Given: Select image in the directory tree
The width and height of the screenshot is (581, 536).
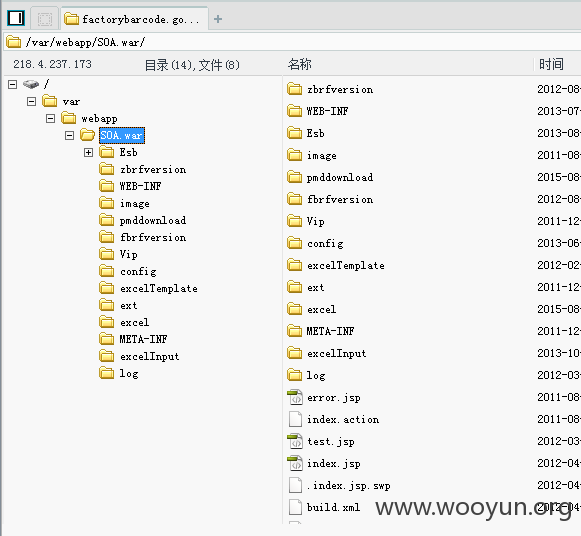Looking at the screenshot, I should 135,203.
